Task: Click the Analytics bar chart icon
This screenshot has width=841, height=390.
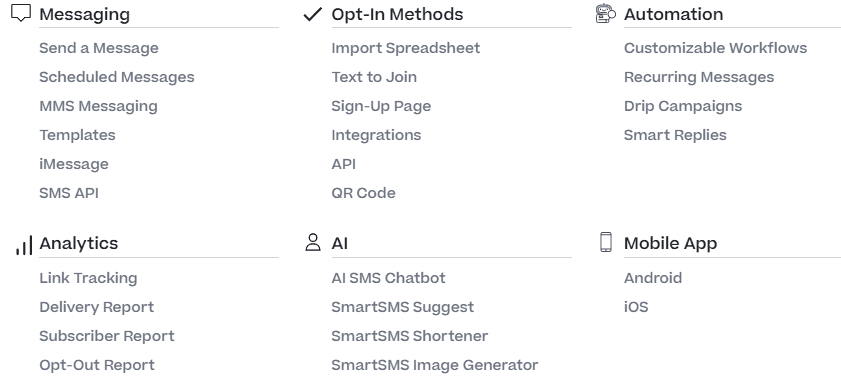Action: coord(24,245)
